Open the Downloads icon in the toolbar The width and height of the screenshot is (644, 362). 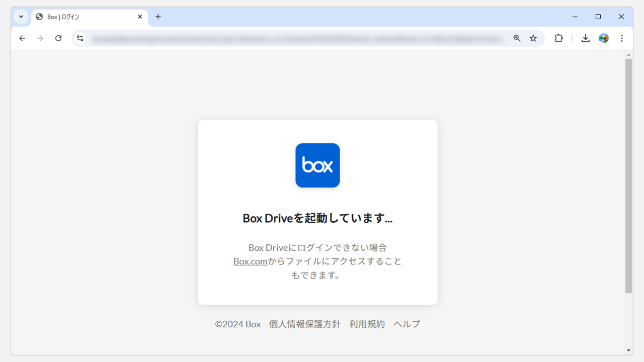coord(585,38)
